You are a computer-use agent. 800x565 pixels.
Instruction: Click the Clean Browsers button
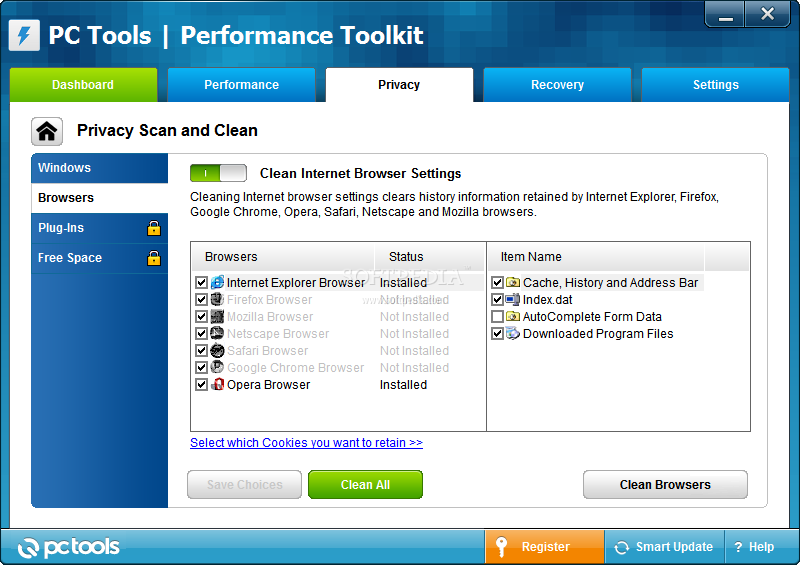point(665,484)
